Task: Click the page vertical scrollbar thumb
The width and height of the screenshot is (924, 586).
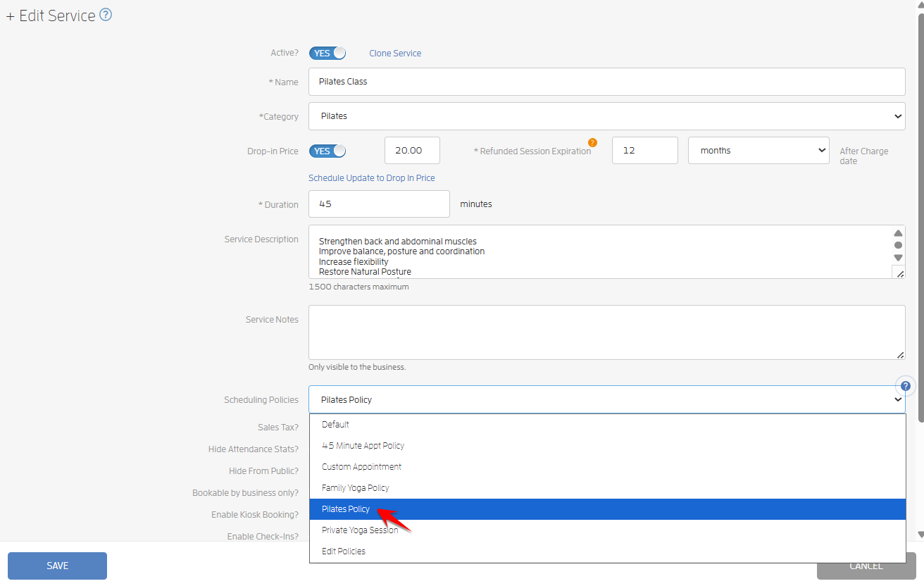Action: [920, 217]
